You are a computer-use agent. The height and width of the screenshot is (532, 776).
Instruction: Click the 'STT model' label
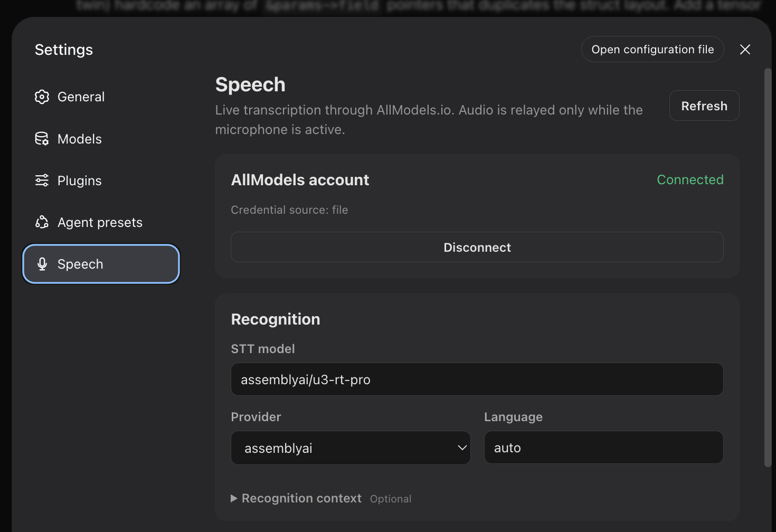[x=263, y=349]
